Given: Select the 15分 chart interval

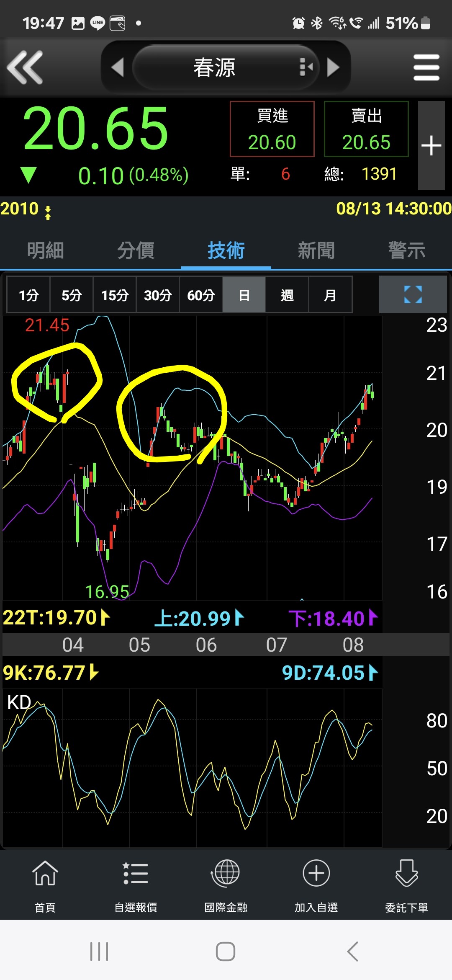Looking at the screenshot, I should pyautogui.click(x=115, y=295).
